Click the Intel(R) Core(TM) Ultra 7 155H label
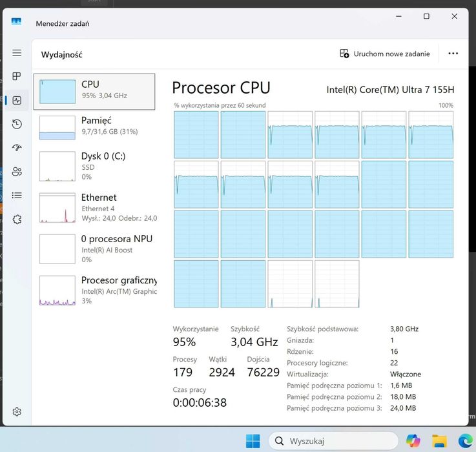476x452 pixels. point(390,90)
